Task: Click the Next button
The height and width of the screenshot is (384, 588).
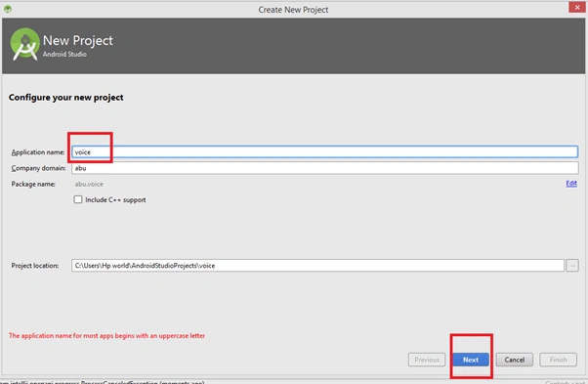Action: click(471, 360)
